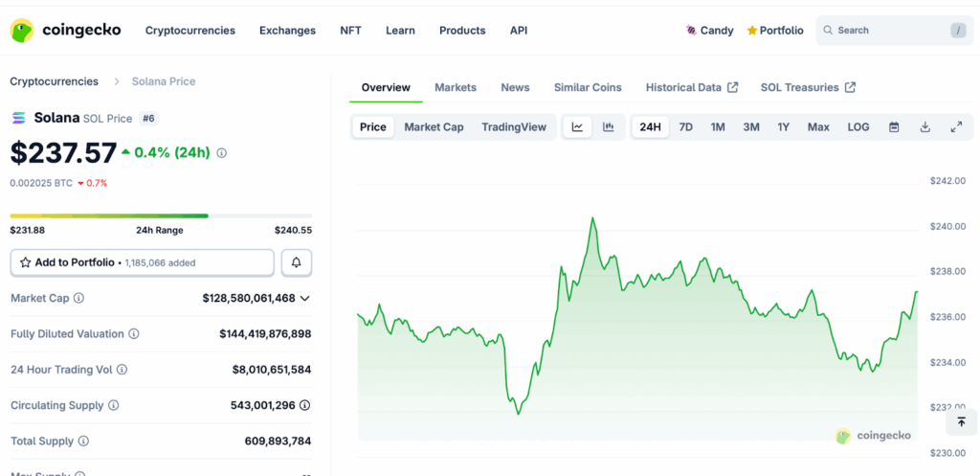Click the price alert bell icon
Image resolution: width=980 pixels, height=476 pixels.
[x=297, y=262]
